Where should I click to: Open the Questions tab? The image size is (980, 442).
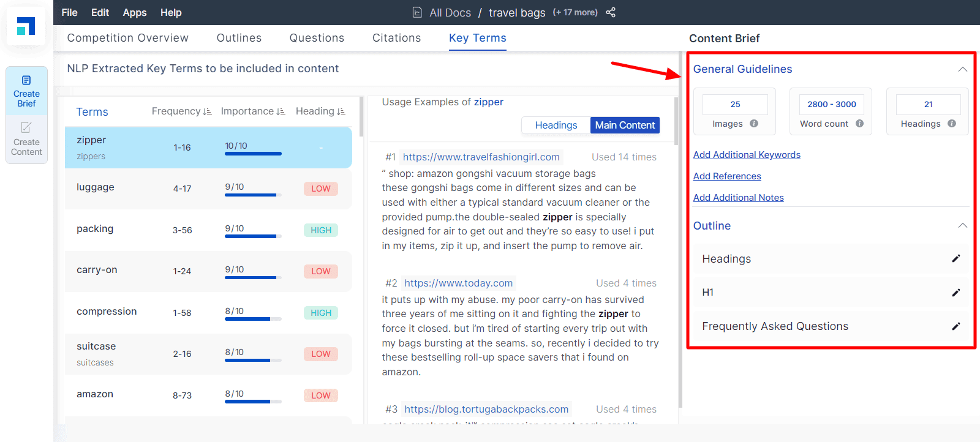pyautogui.click(x=317, y=38)
